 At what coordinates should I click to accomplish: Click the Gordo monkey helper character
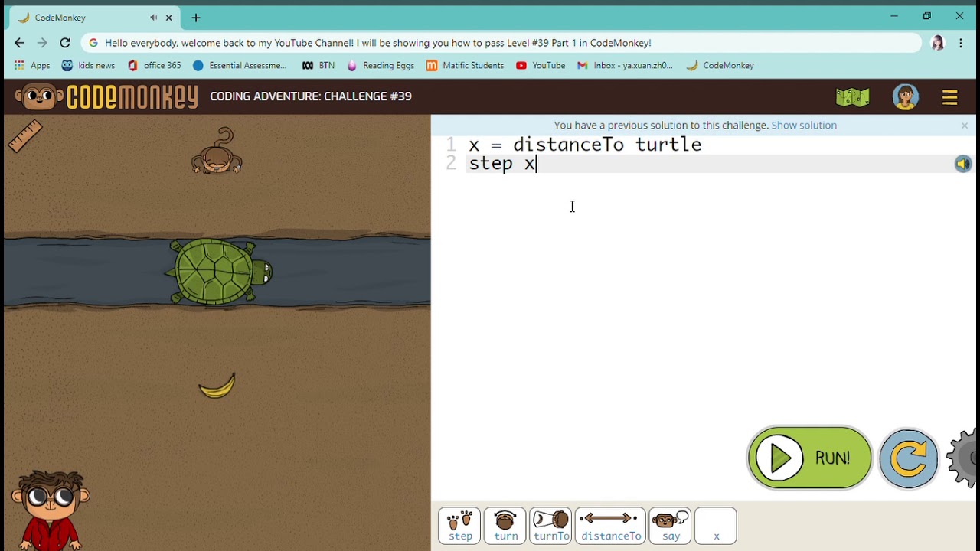pos(51,510)
